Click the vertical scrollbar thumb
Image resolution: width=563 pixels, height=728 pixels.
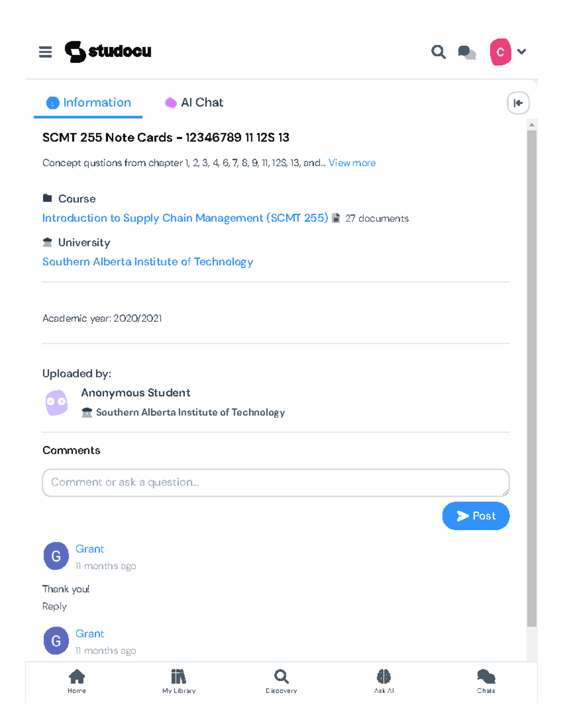532,375
